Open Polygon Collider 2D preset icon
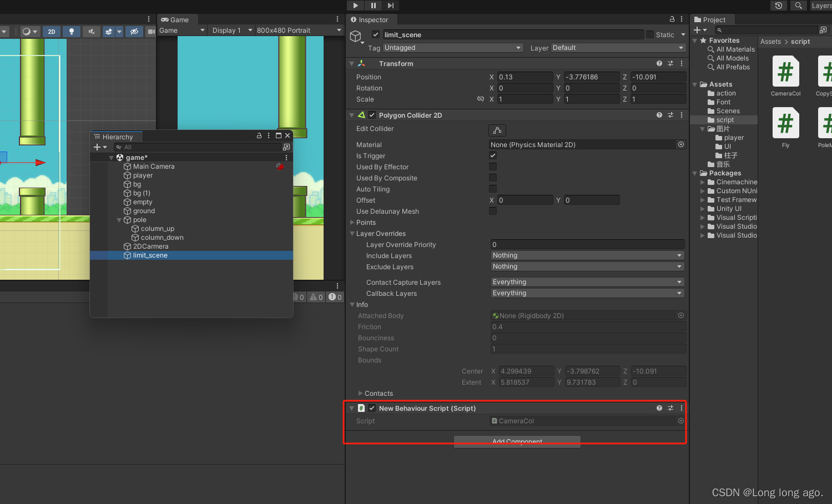Viewport: 832px width, 504px height. [670, 115]
